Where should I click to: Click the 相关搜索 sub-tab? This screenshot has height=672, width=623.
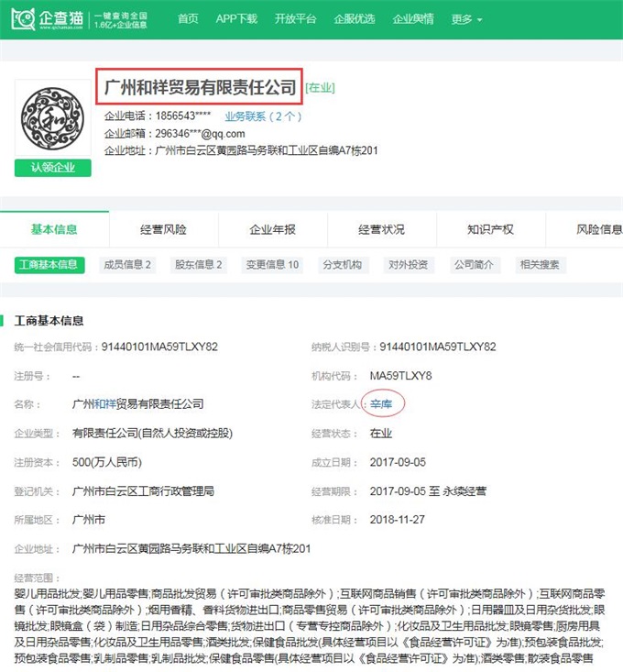(x=540, y=265)
